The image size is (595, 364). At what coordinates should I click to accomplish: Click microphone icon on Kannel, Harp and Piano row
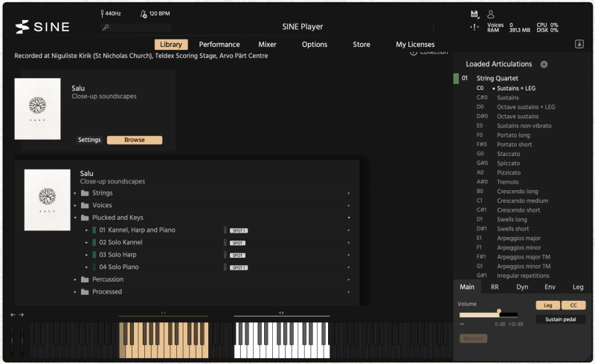225,230
